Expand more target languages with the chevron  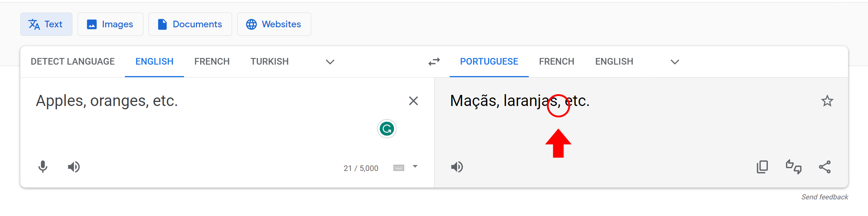point(674,62)
